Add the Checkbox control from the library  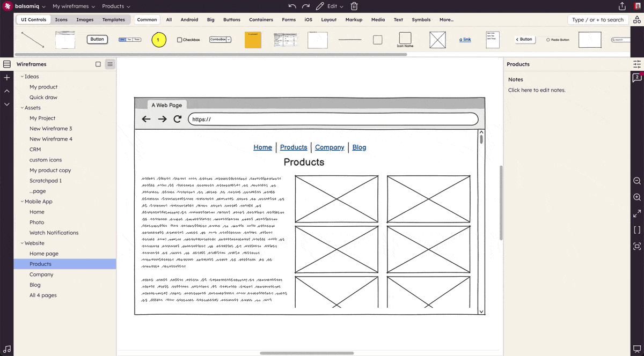pos(188,40)
